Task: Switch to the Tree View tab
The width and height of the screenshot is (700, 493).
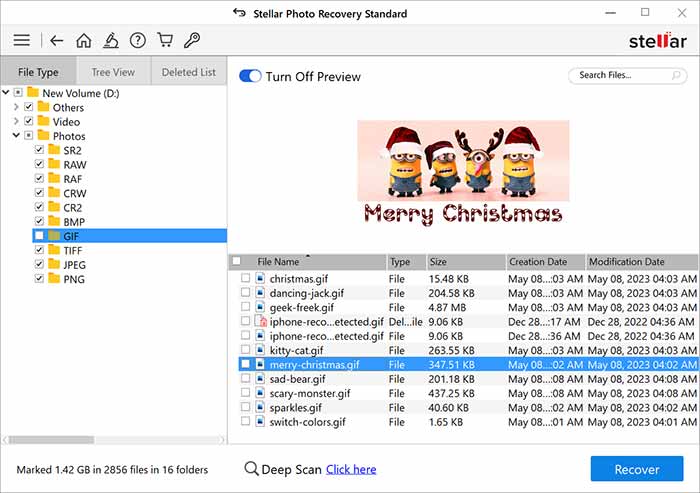Action: coord(113,71)
